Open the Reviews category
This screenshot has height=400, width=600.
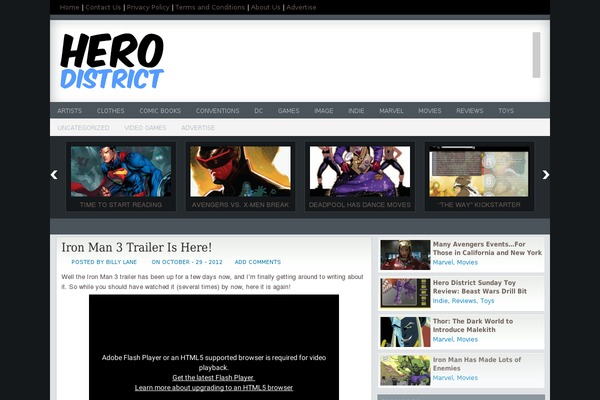[x=470, y=111]
